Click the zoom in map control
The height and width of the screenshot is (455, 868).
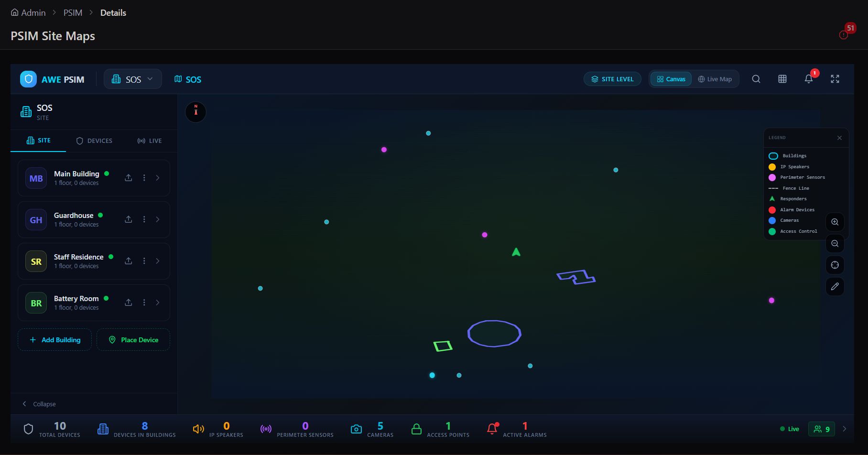(x=835, y=222)
